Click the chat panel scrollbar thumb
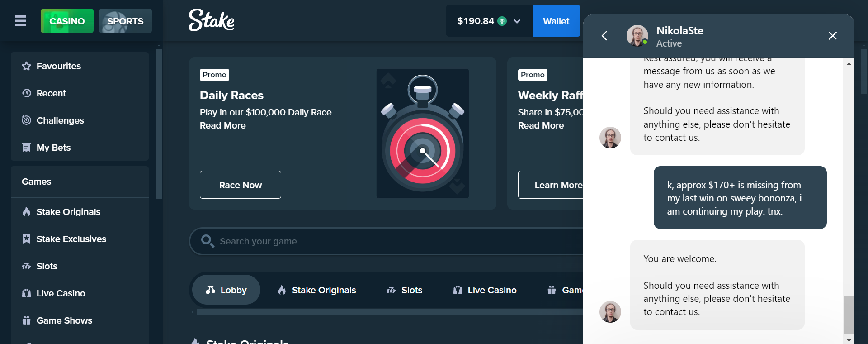The image size is (868, 344). tap(849, 315)
